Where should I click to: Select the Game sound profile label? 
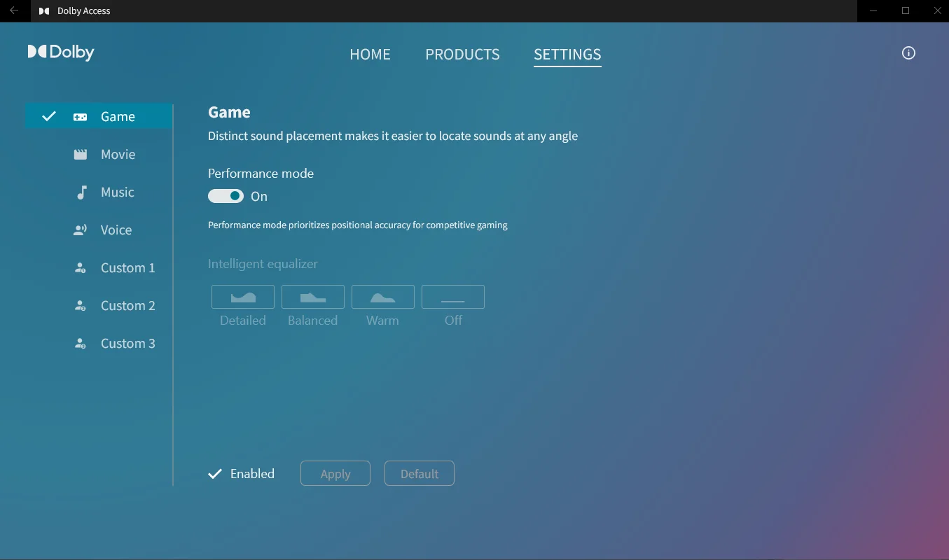118,117
